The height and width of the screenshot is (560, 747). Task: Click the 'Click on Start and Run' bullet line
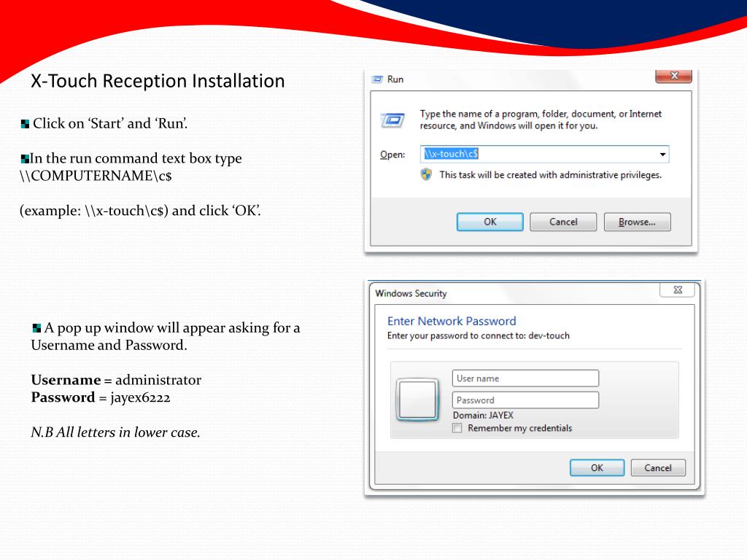coord(104,124)
